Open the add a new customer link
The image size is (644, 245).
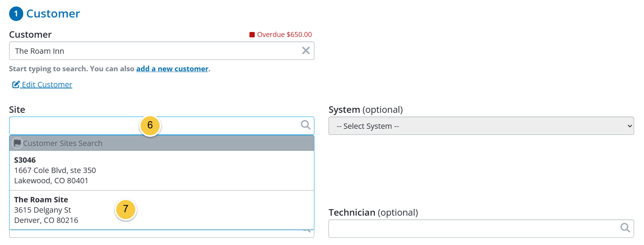172,69
